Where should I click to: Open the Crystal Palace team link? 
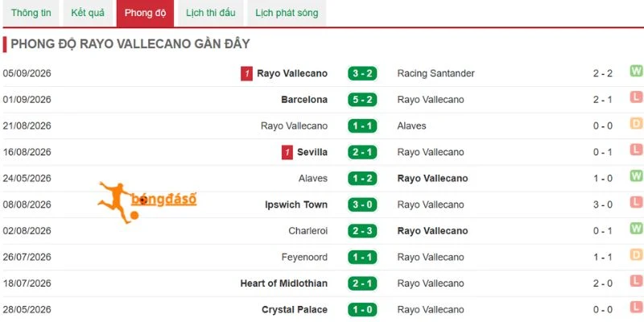pyautogui.click(x=295, y=310)
